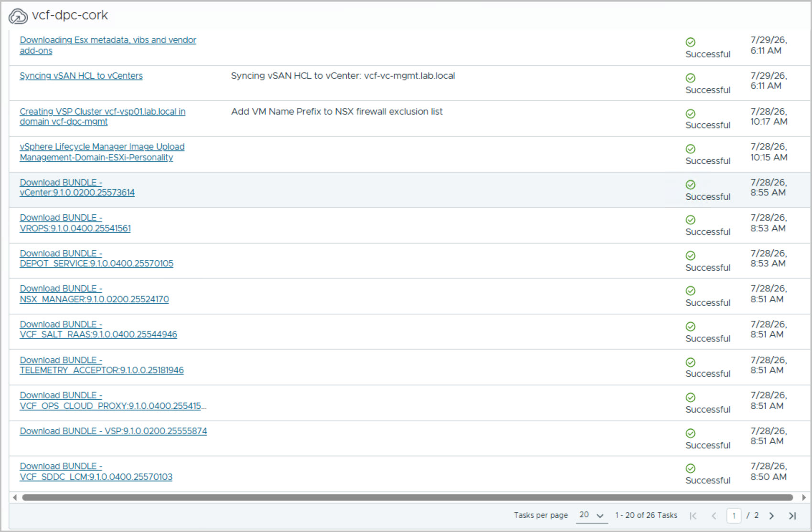Click success icon for Downloading Esx metadata task
This screenshot has width=812, height=532.
690,42
